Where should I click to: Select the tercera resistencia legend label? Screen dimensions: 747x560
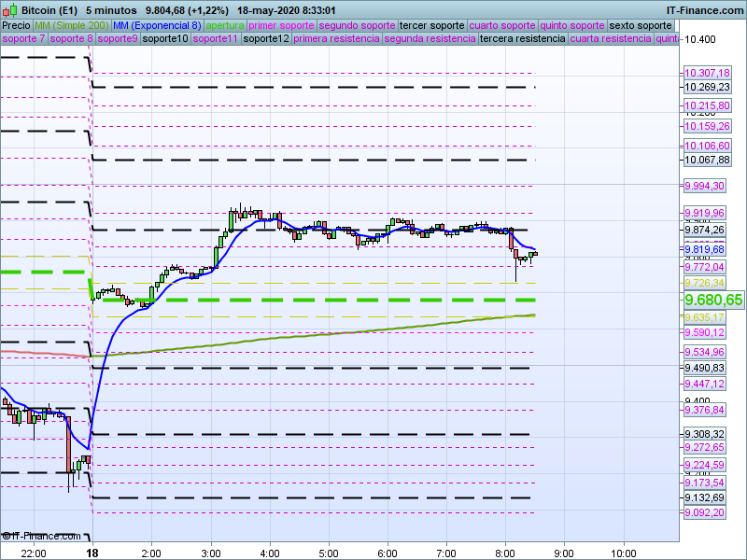tap(522, 39)
